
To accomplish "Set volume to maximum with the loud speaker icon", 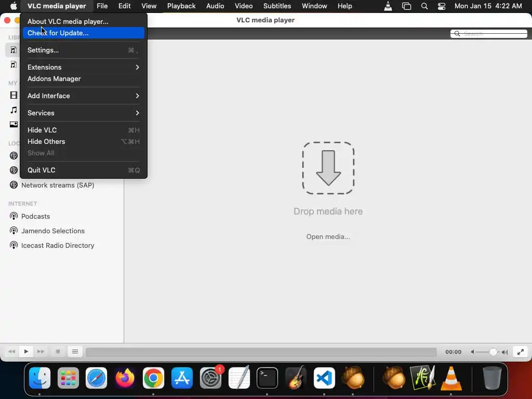I will [505, 352].
